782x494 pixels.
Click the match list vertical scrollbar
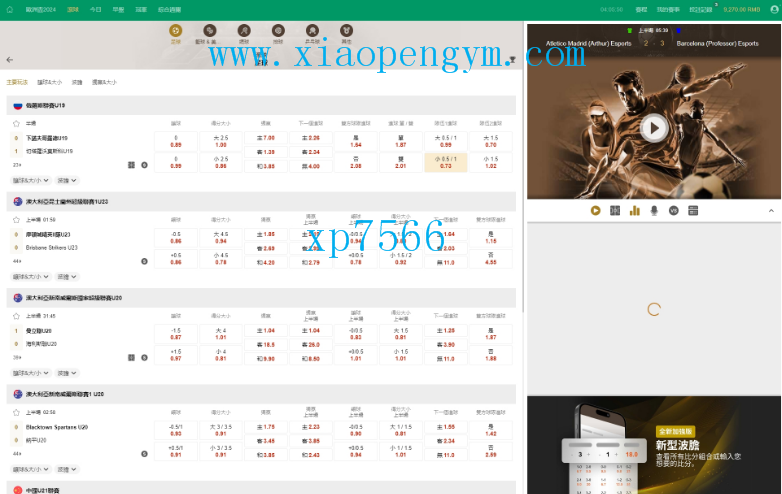point(523,167)
